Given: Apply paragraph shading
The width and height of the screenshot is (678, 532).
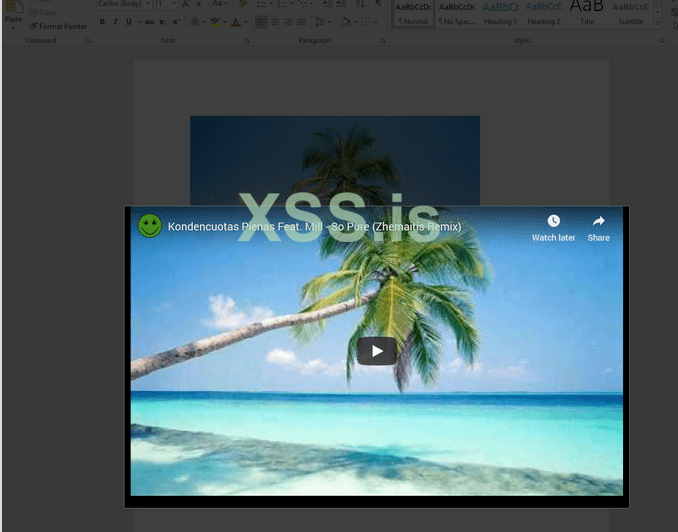Looking at the screenshot, I should [x=345, y=22].
